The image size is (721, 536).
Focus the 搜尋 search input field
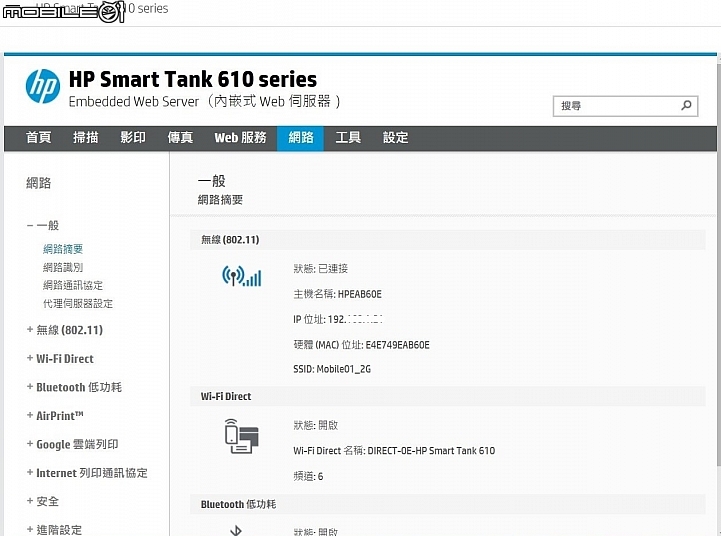coord(625,106)
